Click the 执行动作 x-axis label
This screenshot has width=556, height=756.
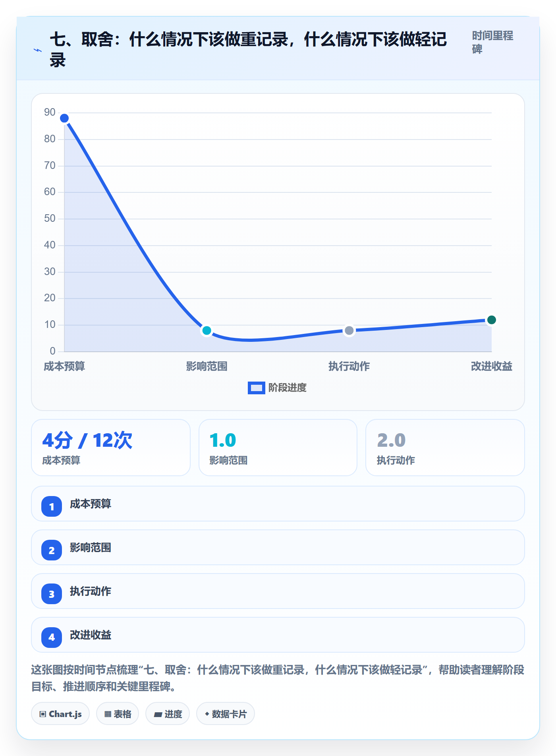(349, 366)
